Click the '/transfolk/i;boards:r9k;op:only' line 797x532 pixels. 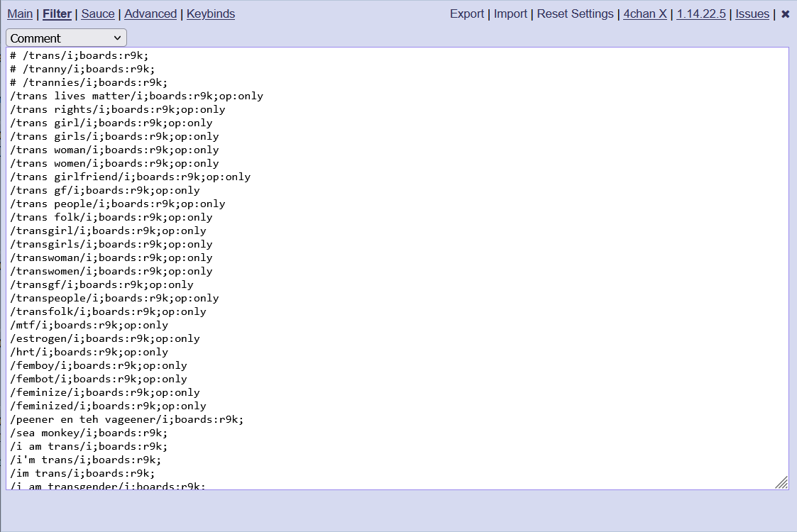[x=109, y=311]
